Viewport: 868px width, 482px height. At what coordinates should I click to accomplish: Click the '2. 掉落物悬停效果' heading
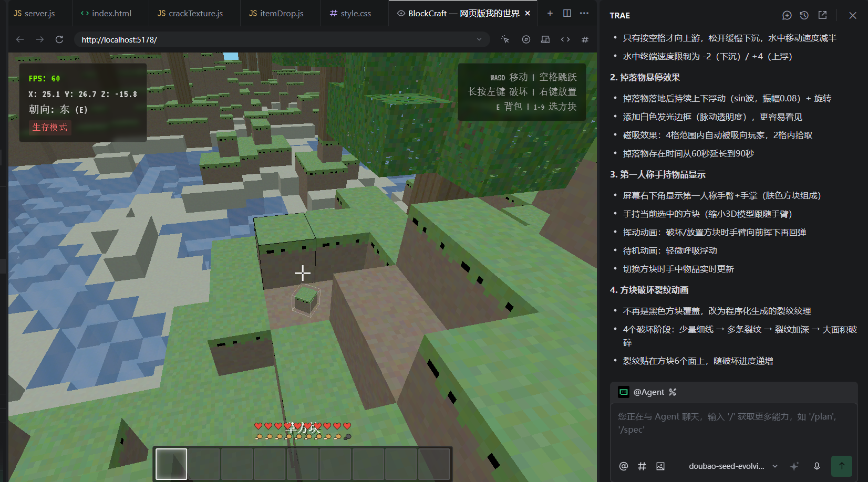tap(645, 78)
